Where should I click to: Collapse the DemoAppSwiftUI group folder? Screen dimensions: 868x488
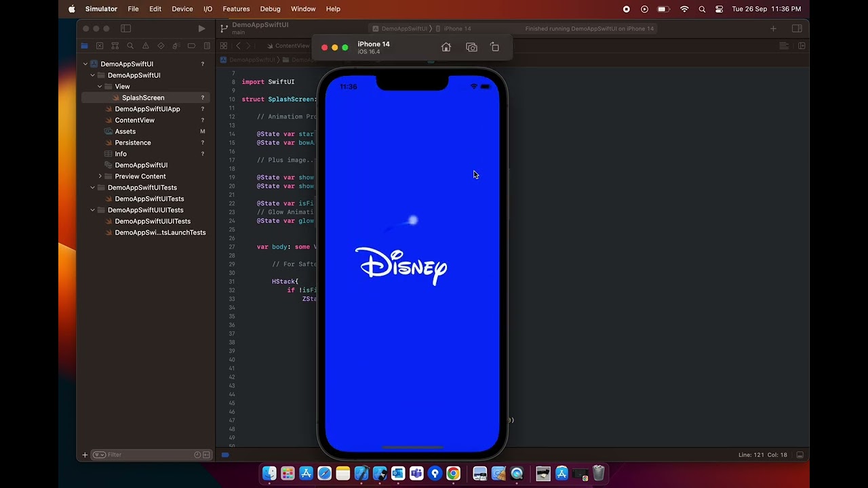tap(93, 75)
